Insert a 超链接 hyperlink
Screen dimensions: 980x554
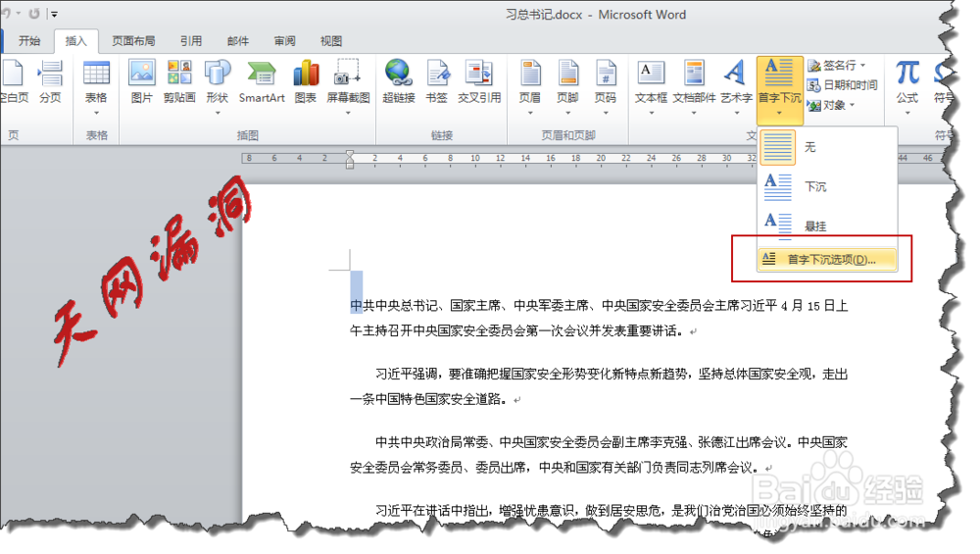(x=399, y=81)
